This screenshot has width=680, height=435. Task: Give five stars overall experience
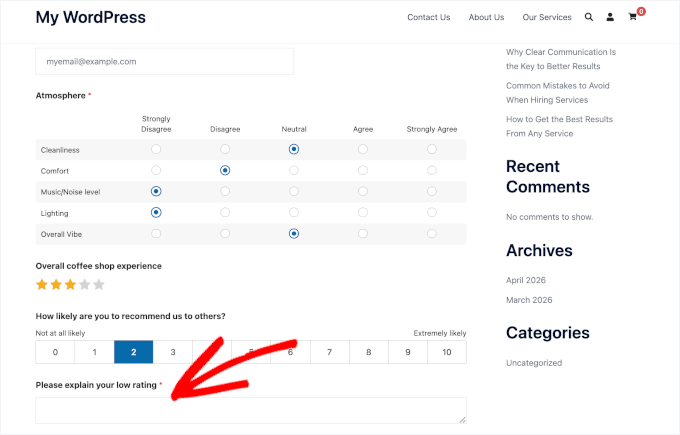coord(99,285)
